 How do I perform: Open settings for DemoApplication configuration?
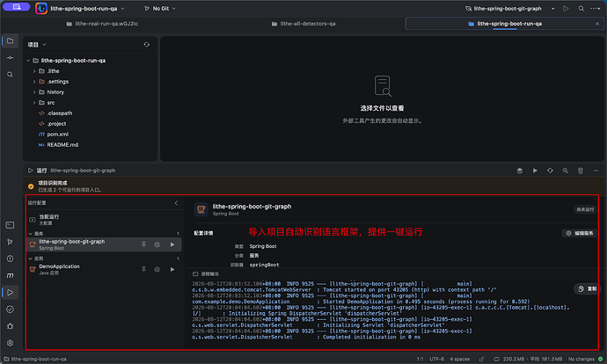pos(157,269)
